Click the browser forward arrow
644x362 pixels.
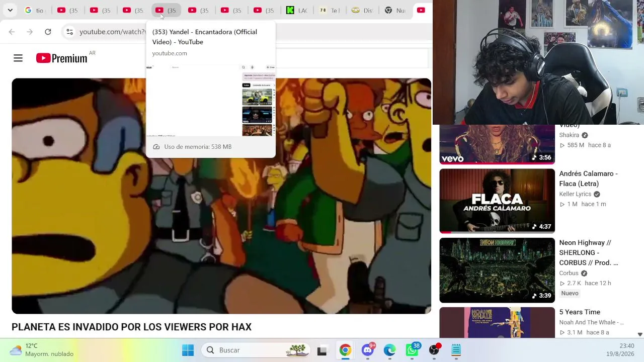click(30, 32)
